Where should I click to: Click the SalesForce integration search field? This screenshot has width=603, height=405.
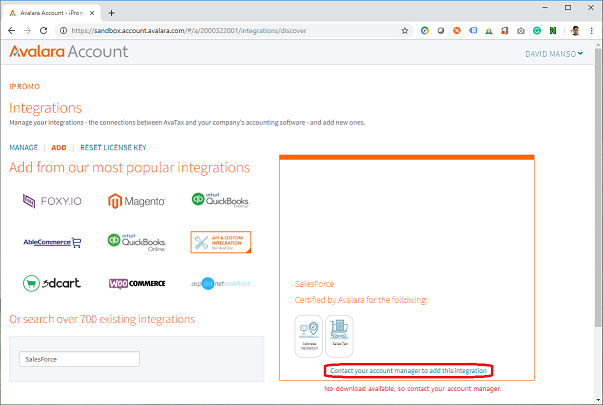coord(79,359)
